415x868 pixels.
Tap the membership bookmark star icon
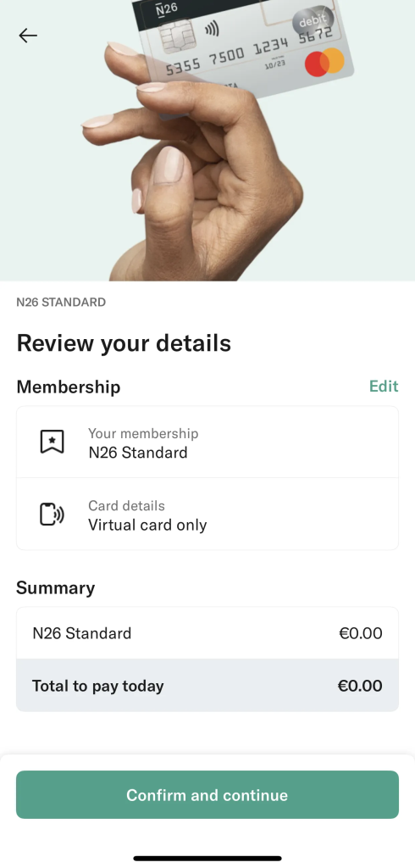[x=52, y=442]
